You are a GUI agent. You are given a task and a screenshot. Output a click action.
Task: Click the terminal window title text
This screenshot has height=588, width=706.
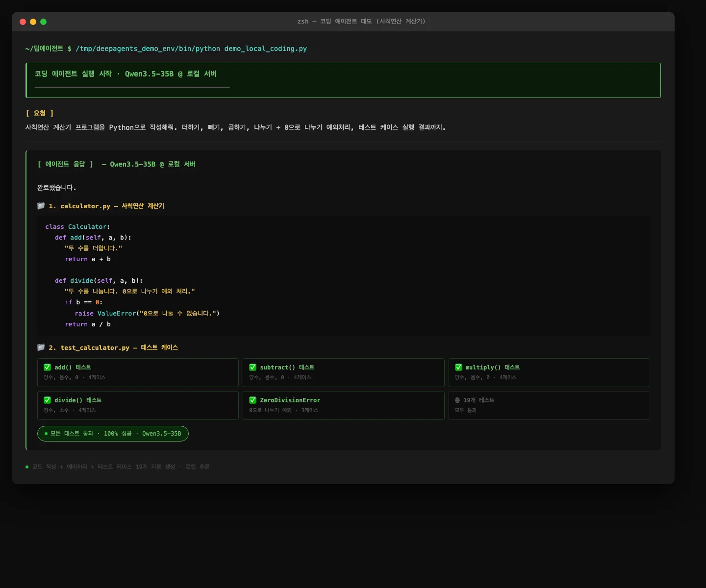[x=361, y=22]
